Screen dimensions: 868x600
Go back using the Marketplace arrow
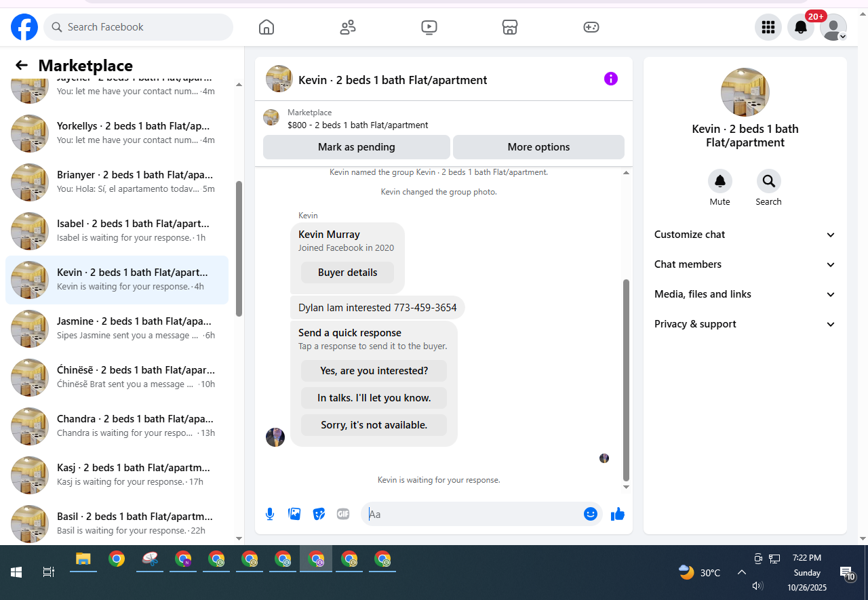22,65
